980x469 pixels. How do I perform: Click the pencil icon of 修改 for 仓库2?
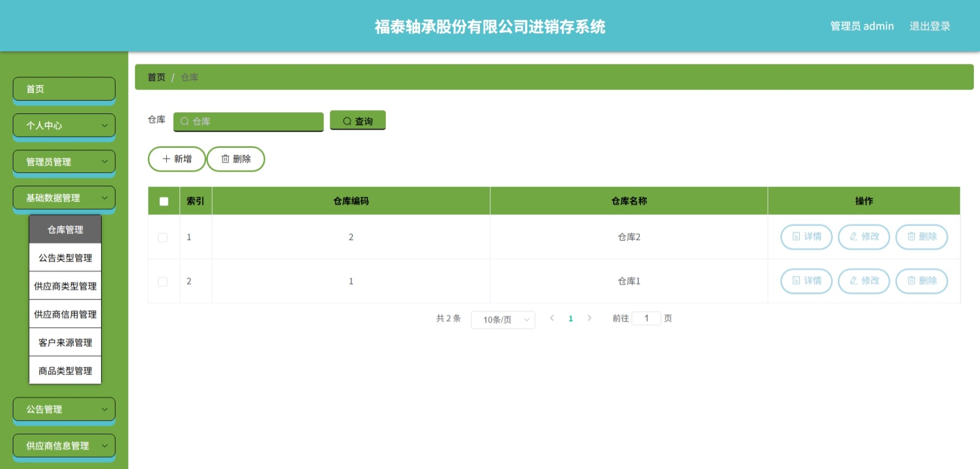click(x=853, y=237)
